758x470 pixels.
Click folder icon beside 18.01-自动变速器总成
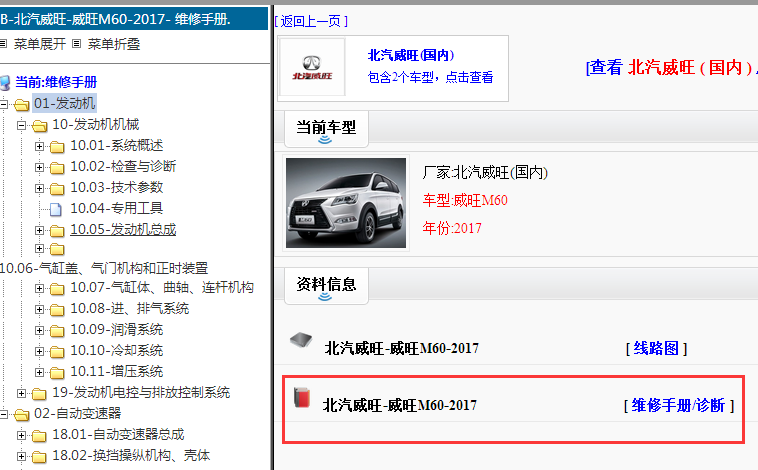pos(39,436)
